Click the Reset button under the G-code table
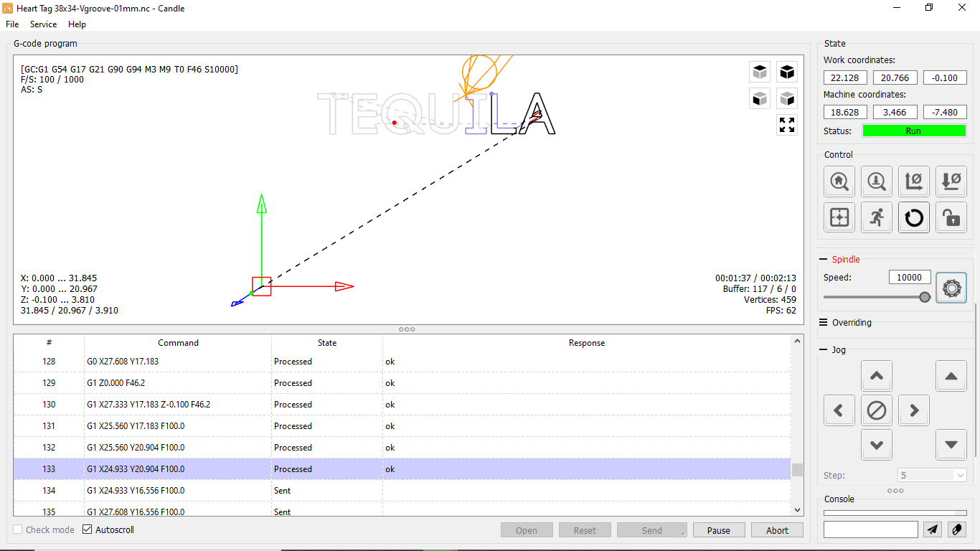The width and height of the screenshot is (980, 551). click(585, 530)
